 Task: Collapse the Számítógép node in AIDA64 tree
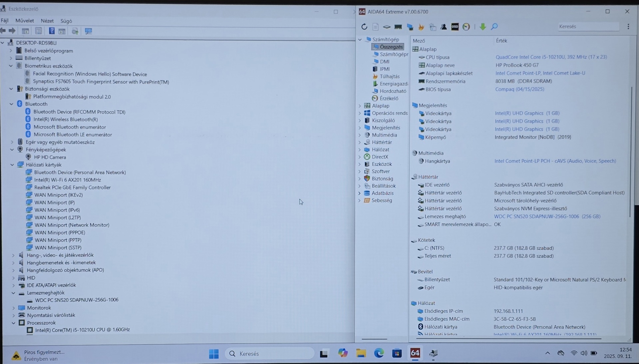[360, 40]
